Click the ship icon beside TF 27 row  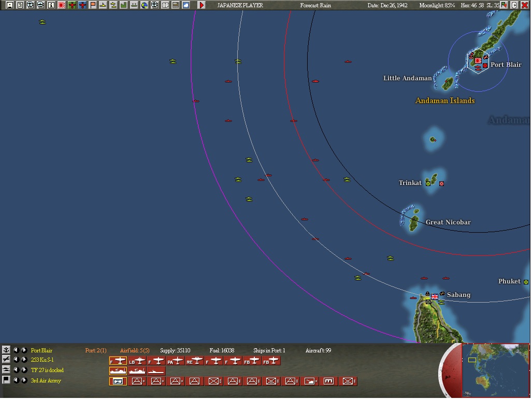point(6,370)
